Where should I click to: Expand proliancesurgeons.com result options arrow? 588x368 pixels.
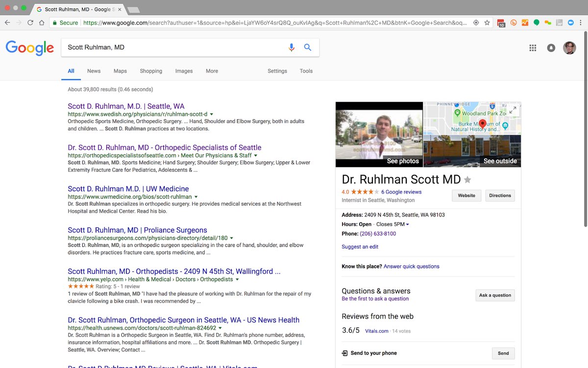point(232,238)
